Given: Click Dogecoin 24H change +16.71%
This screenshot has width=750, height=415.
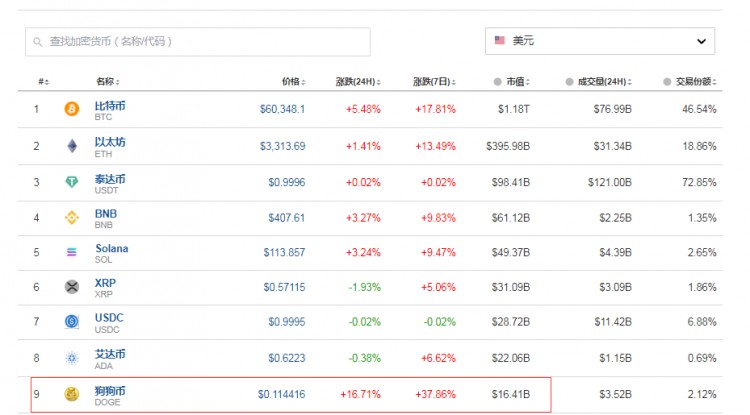Looking at the screenshot, I should (360, 394).
